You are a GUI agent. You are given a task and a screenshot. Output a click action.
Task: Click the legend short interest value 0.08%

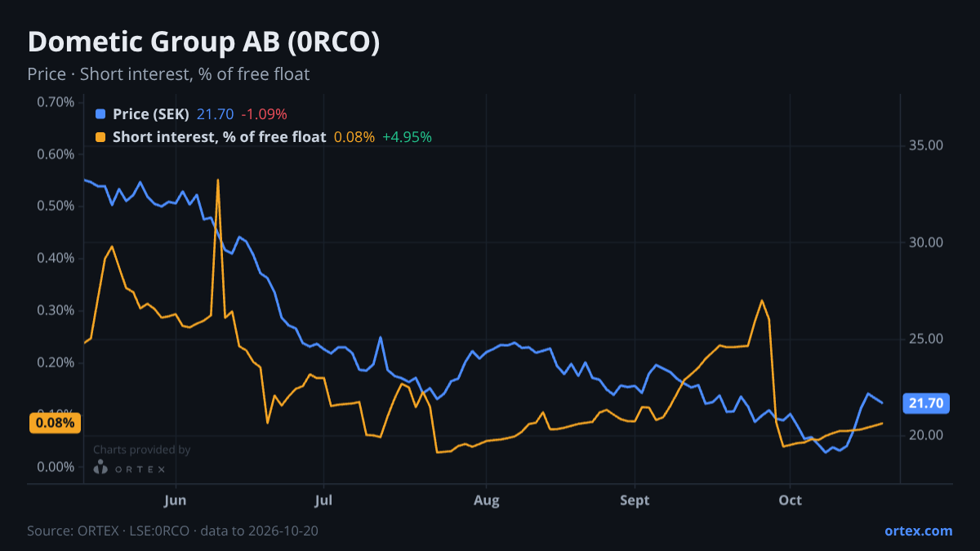[x=354, y=137]
